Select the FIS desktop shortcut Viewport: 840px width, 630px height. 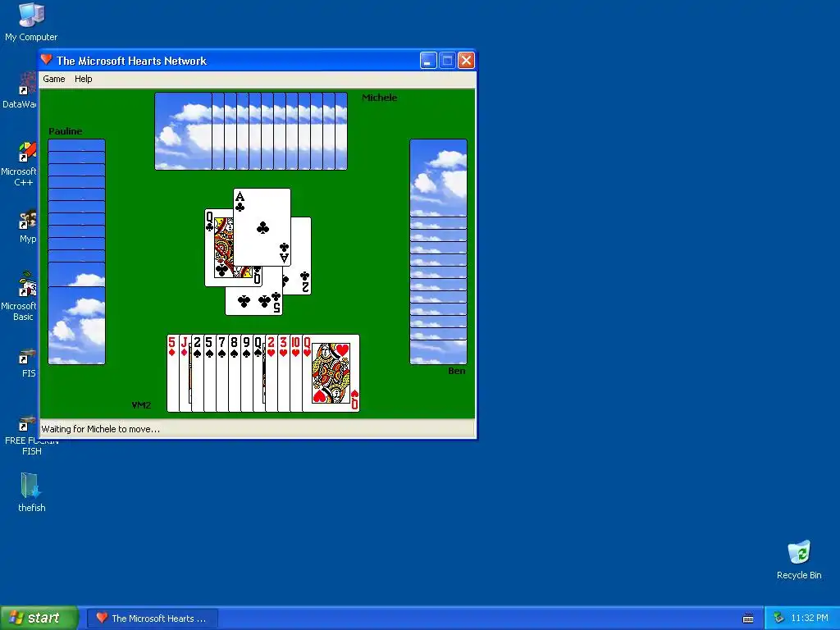pos(28,363)
